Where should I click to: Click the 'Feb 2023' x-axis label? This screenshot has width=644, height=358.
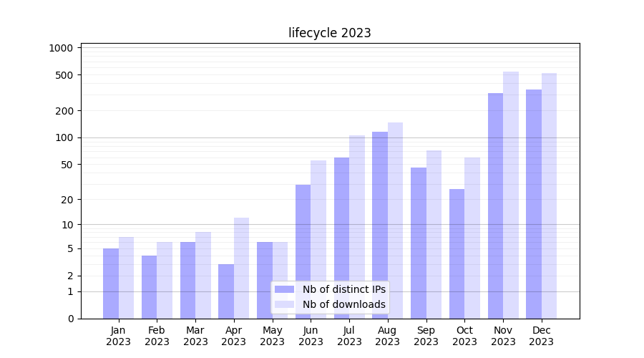[157, 336]
